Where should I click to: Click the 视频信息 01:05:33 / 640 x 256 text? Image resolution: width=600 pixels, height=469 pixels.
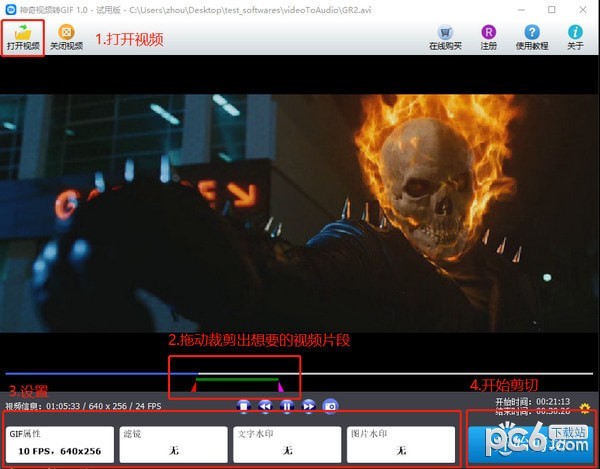(83, 406)
